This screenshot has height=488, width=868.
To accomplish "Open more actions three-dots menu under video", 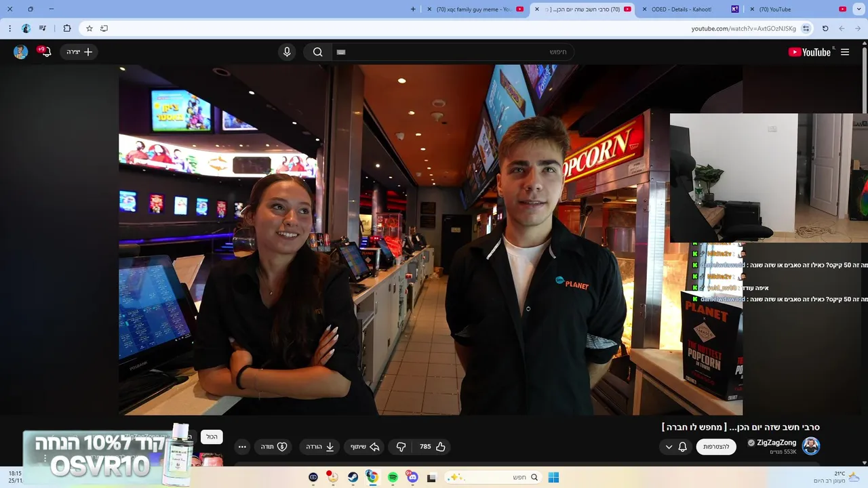I will click(242, 447).
